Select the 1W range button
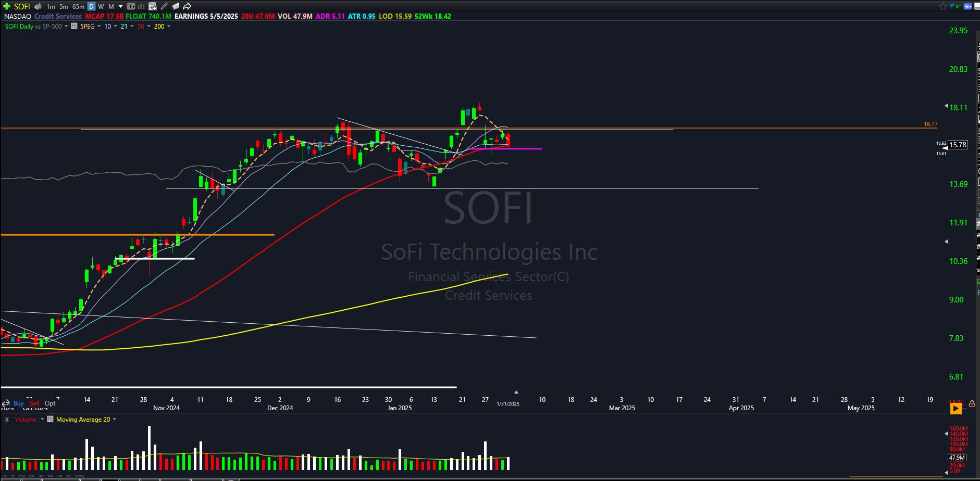 tap(59, 476)
